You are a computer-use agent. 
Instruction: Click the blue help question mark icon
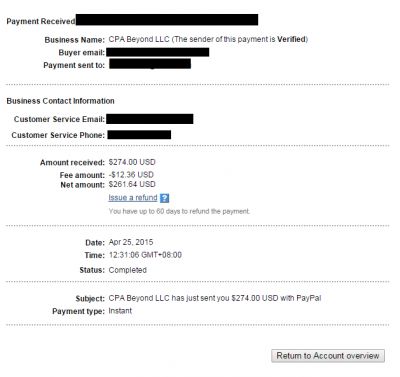[164, 198]
